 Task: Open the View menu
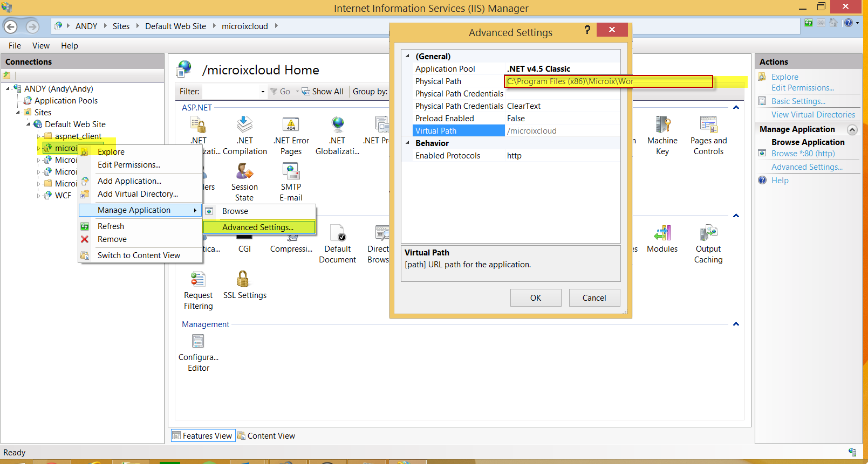pos(40,46)
